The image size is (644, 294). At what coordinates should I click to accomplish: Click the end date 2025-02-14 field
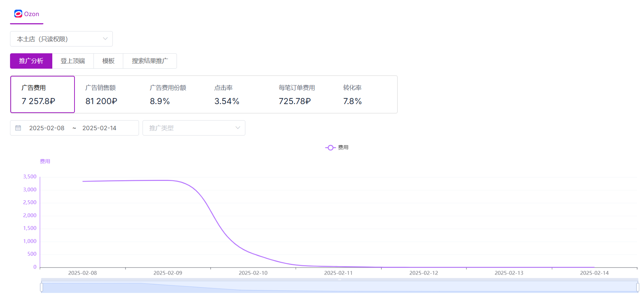pyautogui.click(x=99, y=128)
